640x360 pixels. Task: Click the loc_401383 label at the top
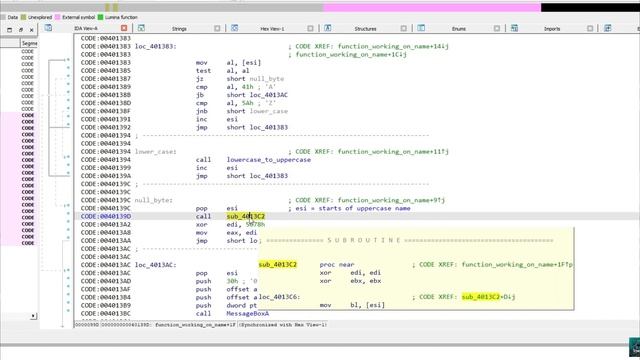(x=156, y=47)
